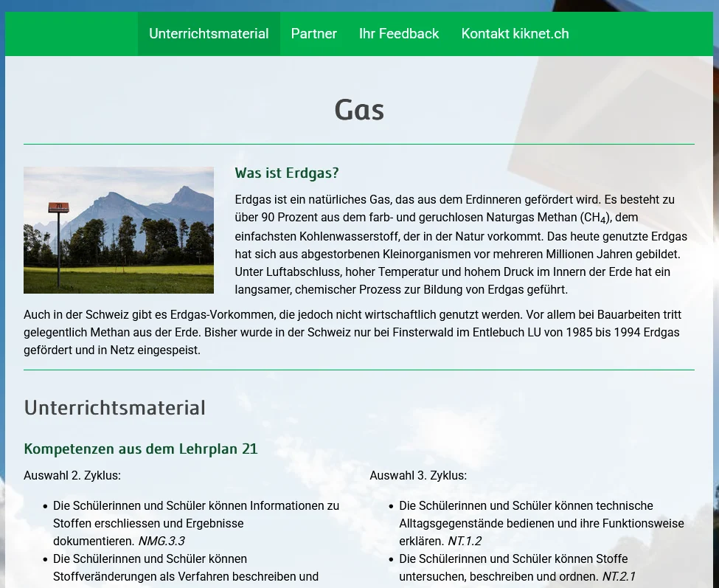The height and width of the screenshot is (588, 719).
Task: Select the 'Was ist Erdgas?' heading
Action: point(286,173)
